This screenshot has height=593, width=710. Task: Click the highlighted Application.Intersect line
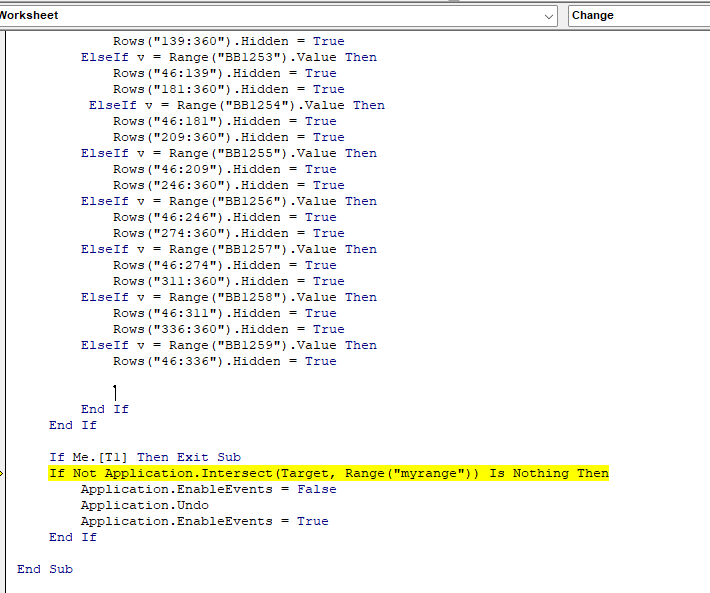click(x=329, y=473)
